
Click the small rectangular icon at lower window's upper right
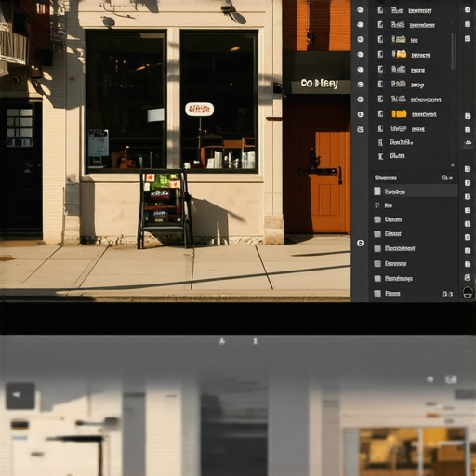pos(451,379)
